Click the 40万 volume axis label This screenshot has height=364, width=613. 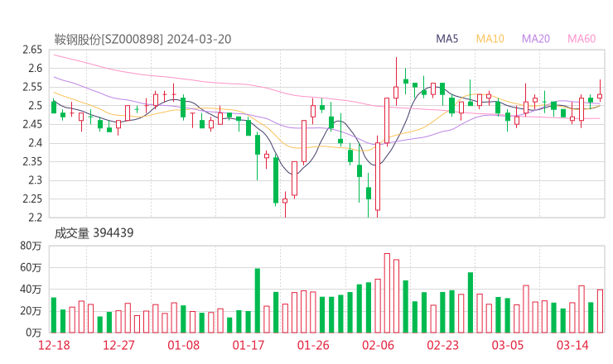(31, 290)
